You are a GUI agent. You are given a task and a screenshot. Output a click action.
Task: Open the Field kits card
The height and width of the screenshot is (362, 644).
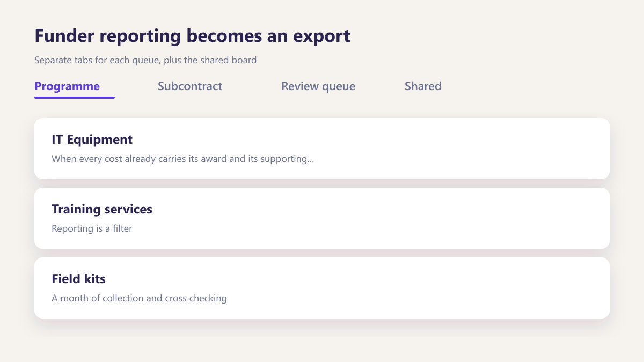[322, 288]
